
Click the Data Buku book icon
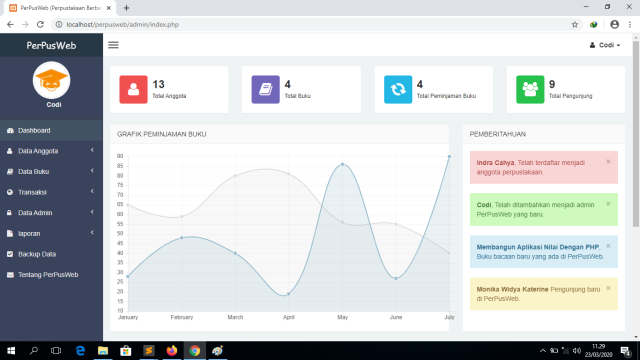coord(10,172)
